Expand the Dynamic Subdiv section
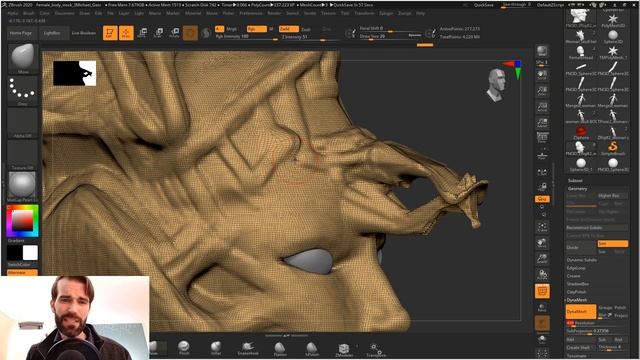 tap(582, 260)
